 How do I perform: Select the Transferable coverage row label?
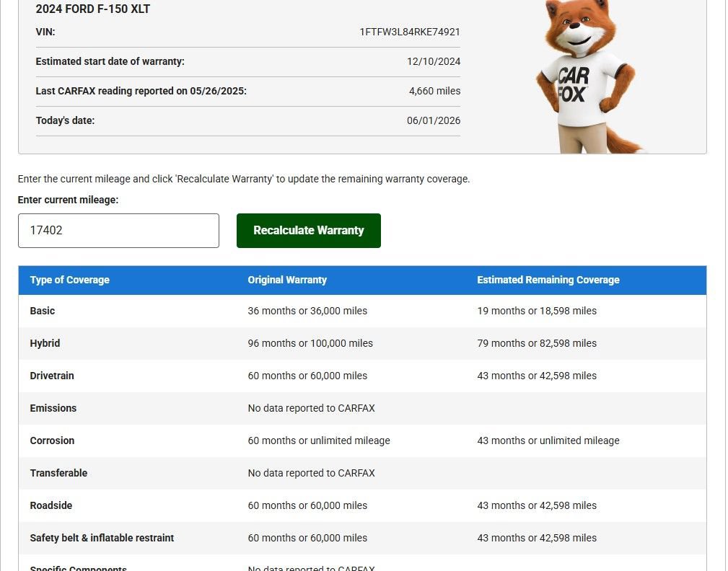58,473
